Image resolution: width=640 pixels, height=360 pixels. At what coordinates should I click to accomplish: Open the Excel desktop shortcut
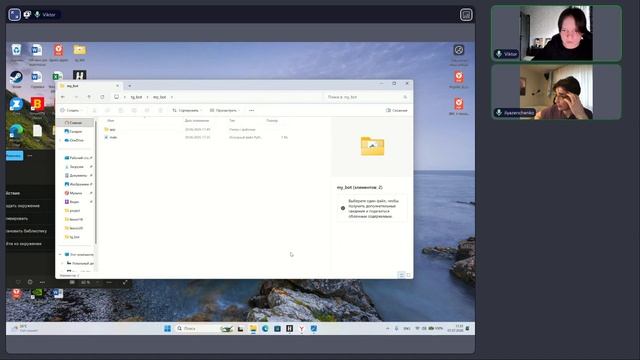[58, 76]
